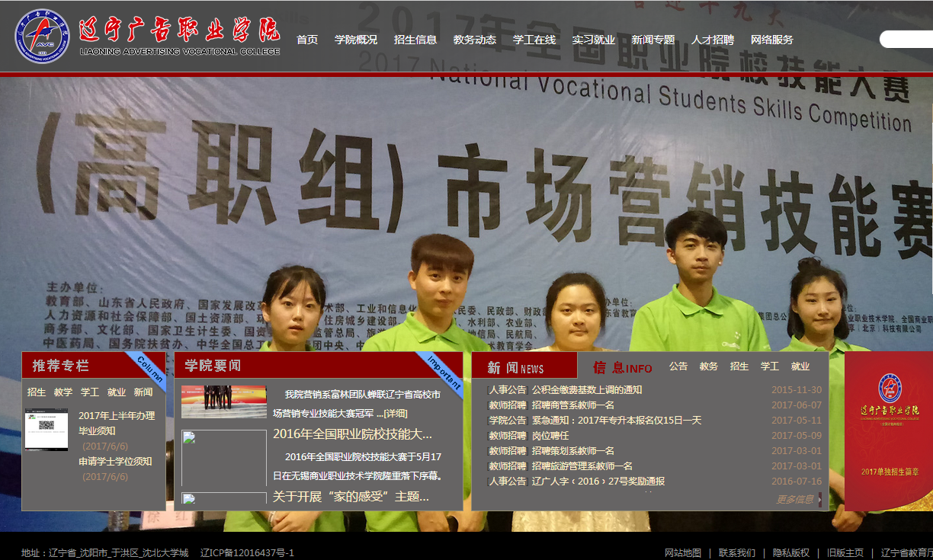Click the 更多信息 more link
The height and width of the screenshot is (560, 933).
(x=795, y=500)
